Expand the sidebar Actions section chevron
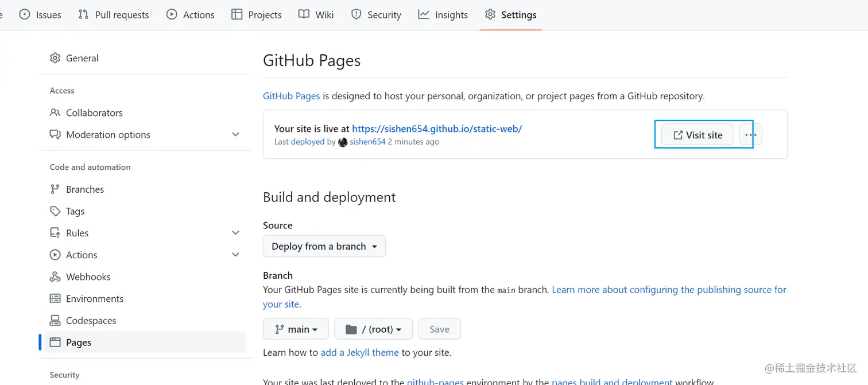 tap(235, 255)
